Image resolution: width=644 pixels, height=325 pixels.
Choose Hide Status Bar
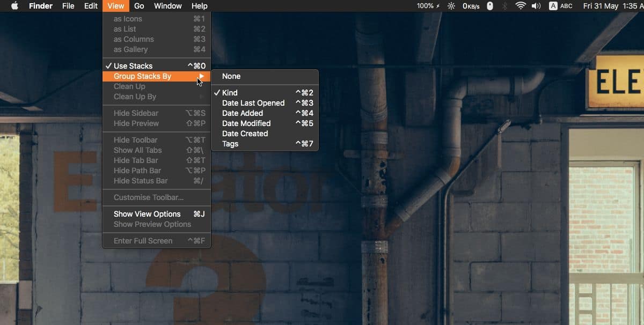pyautogui.click(x=157, y=181)
